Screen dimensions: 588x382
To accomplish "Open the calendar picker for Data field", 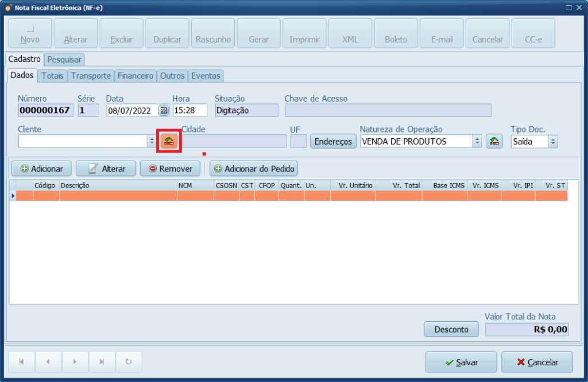I will tap(164, 111).
